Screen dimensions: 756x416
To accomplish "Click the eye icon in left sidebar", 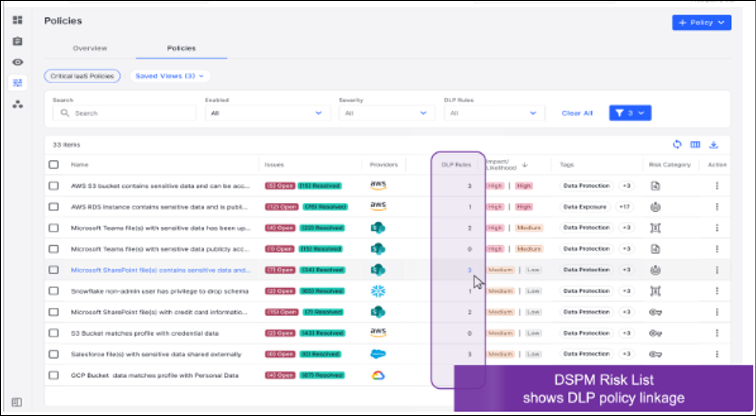I will click(17, 62).
